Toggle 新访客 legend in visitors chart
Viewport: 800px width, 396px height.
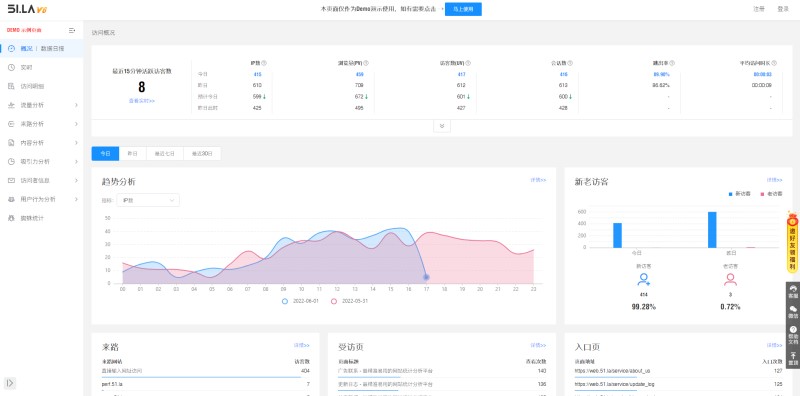click(739, 194)
